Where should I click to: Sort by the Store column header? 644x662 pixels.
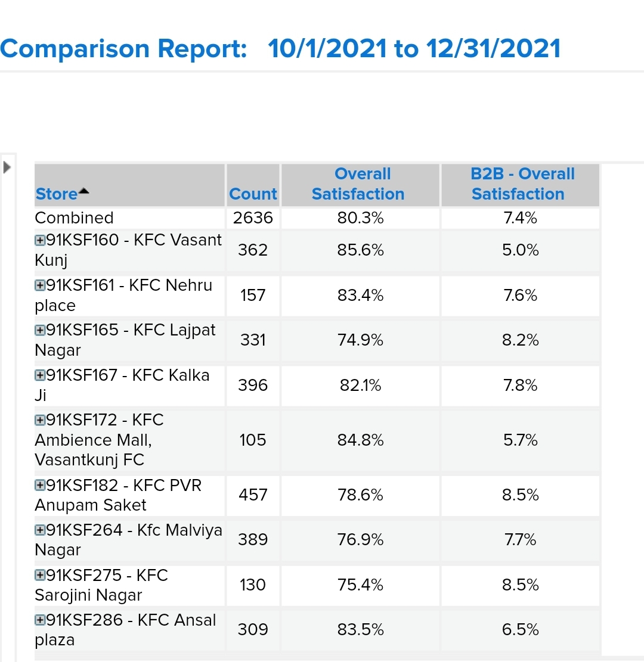pos(56,194)
